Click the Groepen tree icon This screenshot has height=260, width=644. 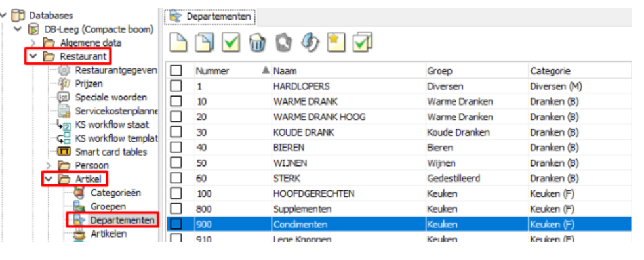click(x=79, y=206)
